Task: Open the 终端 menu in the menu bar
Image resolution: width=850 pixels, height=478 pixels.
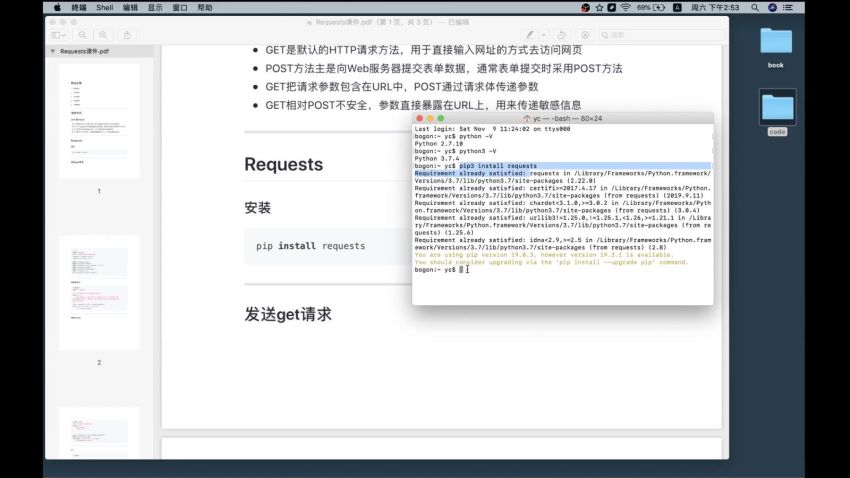Action: point(79,8)
